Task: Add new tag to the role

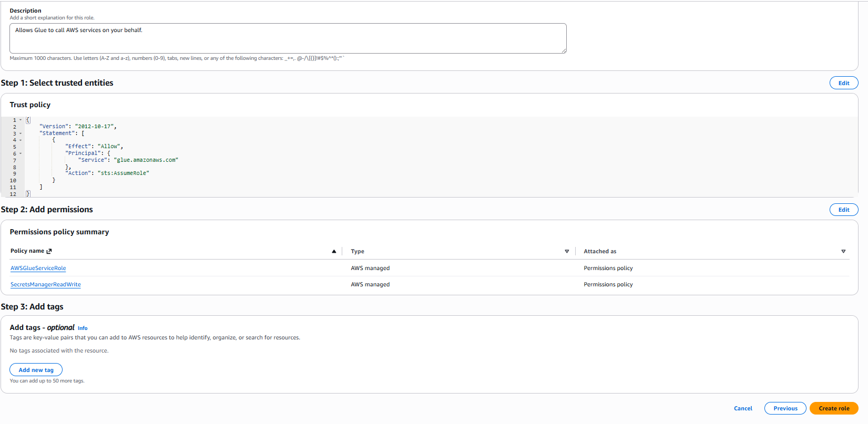Action: tap(36, 370)
